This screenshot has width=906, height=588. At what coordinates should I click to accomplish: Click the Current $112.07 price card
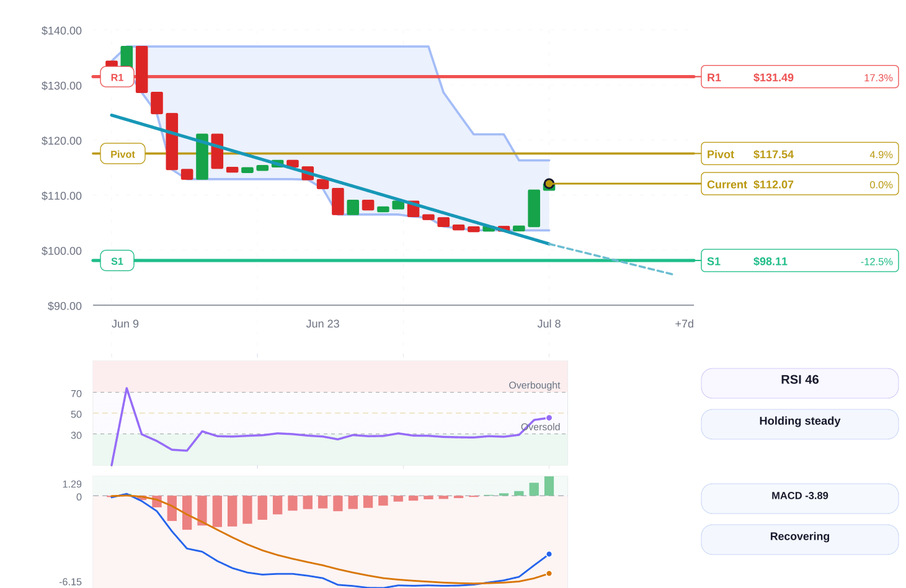[x=799, y=184]
